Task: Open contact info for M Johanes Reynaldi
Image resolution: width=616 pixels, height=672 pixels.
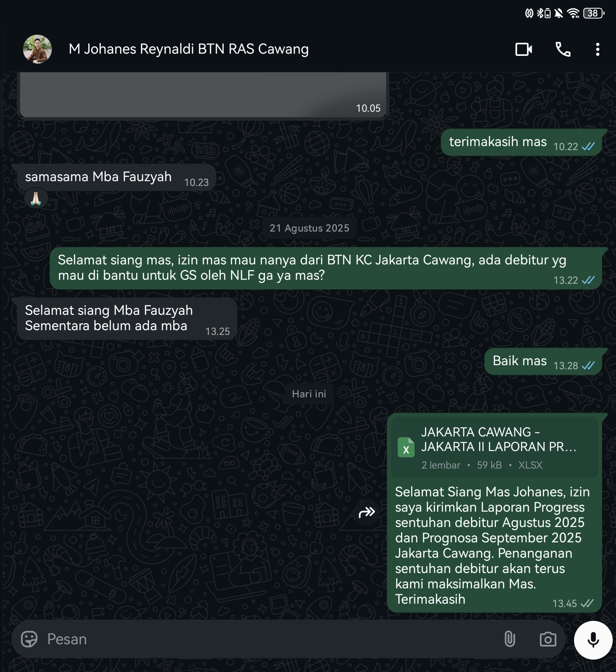Action: 189,49
